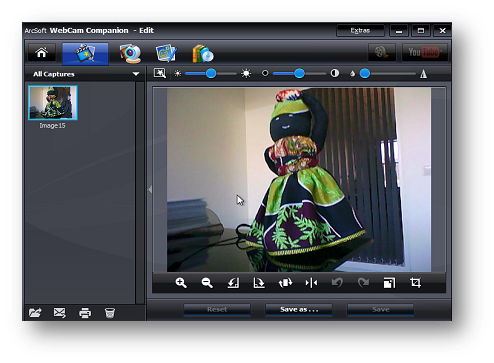Click the grayed movie reel icon
The width and height of the screenshot is (494, 363).
382,52
